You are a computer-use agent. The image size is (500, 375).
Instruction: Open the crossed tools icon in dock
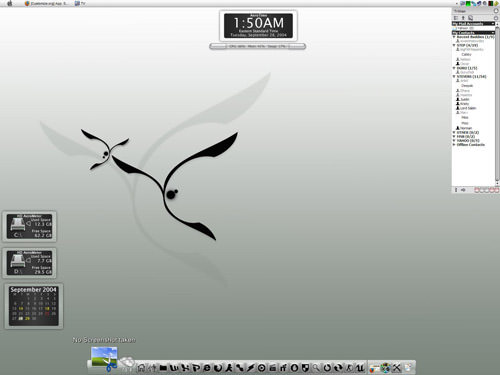[x=396, y=368]
